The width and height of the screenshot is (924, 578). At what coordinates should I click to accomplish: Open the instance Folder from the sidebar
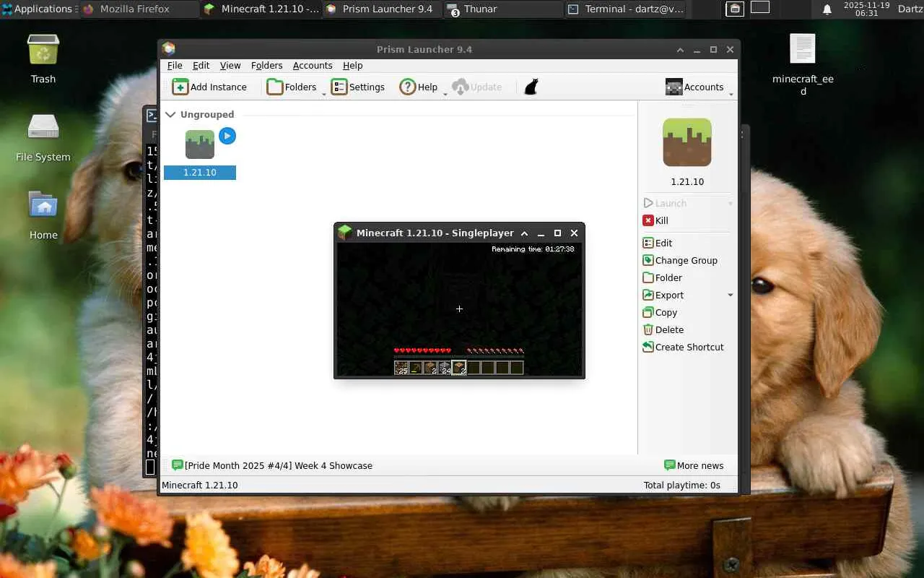662,277
